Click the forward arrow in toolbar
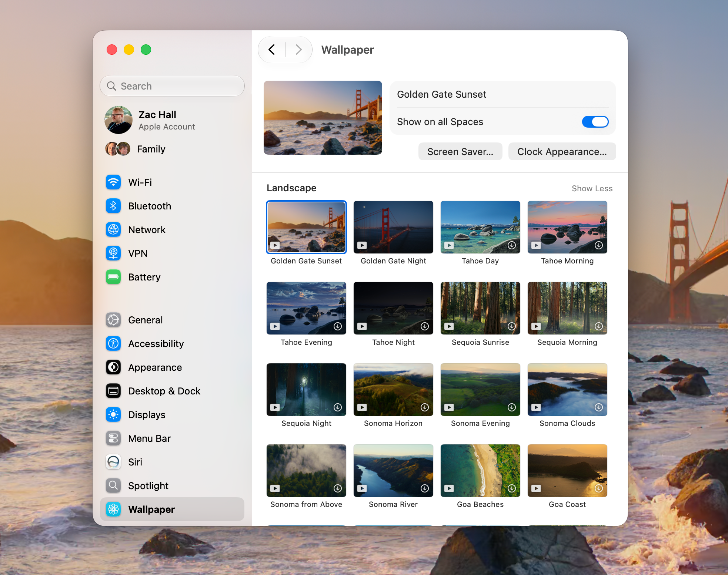The image size is (728, 575). point(298,50)
